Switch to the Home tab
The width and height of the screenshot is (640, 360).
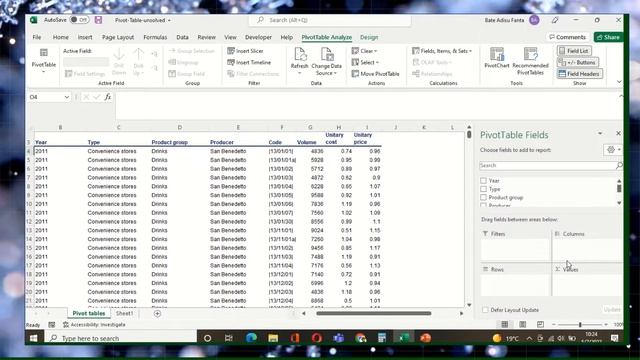pos(60,37)
